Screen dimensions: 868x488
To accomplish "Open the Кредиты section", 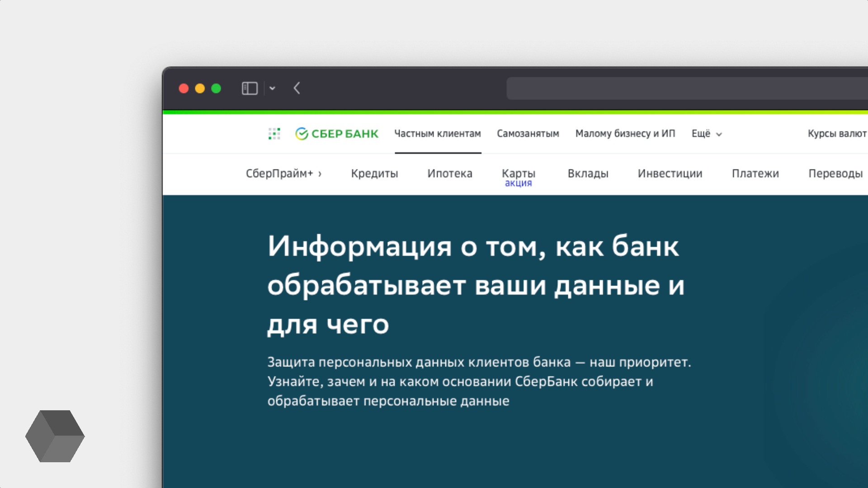I will pyautogui.click(x=374, y=174).
